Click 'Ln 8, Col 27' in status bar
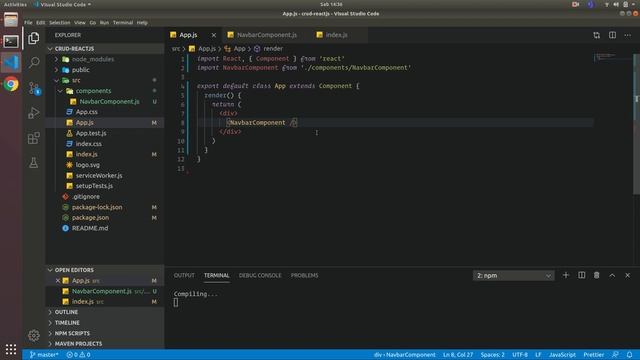This screenshot has height=360, width=640. (x=458, y=355)
